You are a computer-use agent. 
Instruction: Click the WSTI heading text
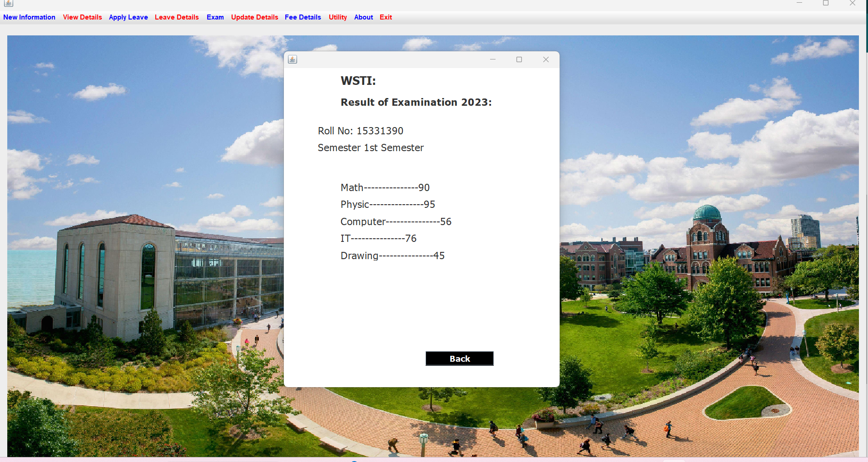[x=358, y=80]
